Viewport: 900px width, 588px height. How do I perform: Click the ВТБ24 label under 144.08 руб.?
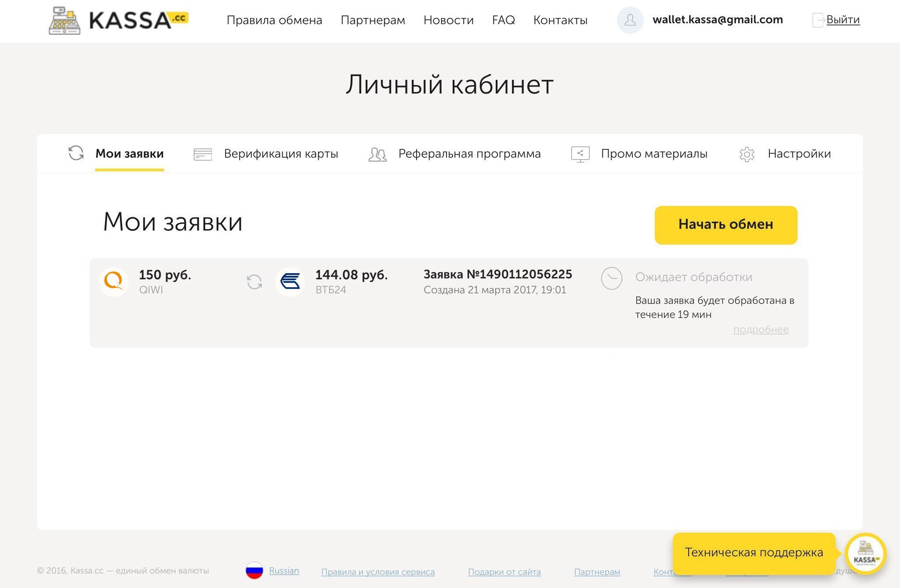(x=330, y=290)
